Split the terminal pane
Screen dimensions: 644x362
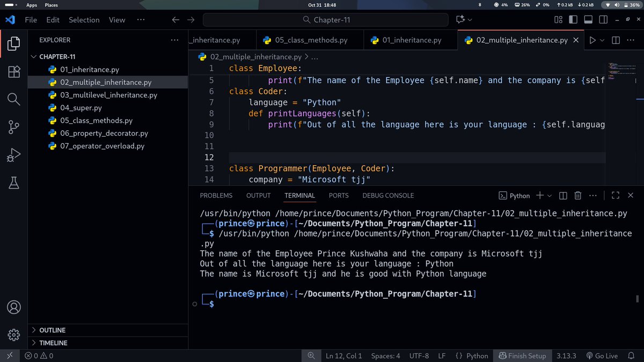pos(563,196)
